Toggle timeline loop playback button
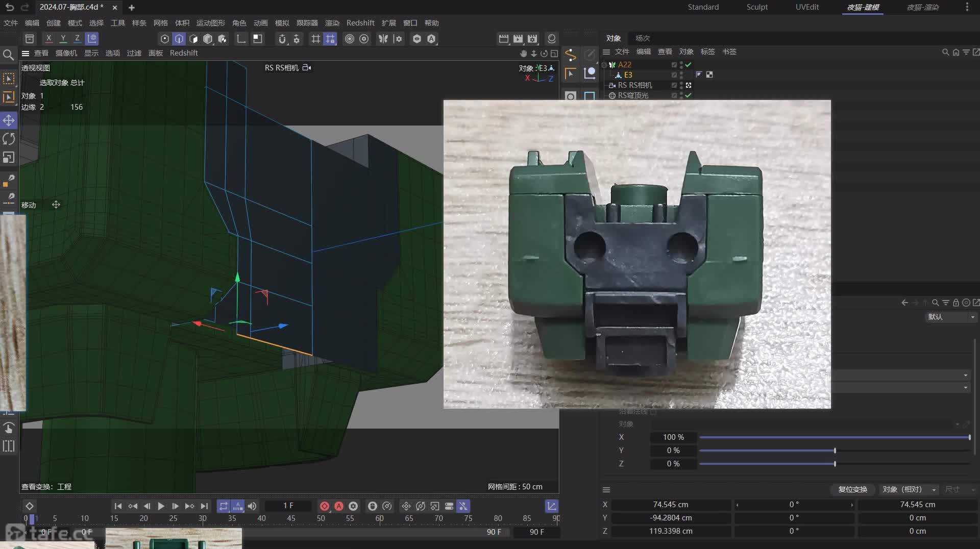Screen dimensions: 980x549 click(x=224, y=506)
